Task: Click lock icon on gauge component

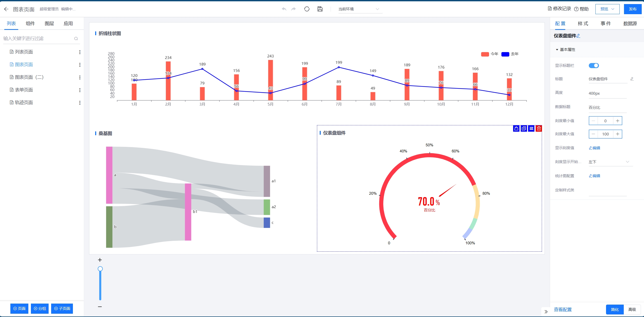Action: pyautogui.click(x=516, y=129)
